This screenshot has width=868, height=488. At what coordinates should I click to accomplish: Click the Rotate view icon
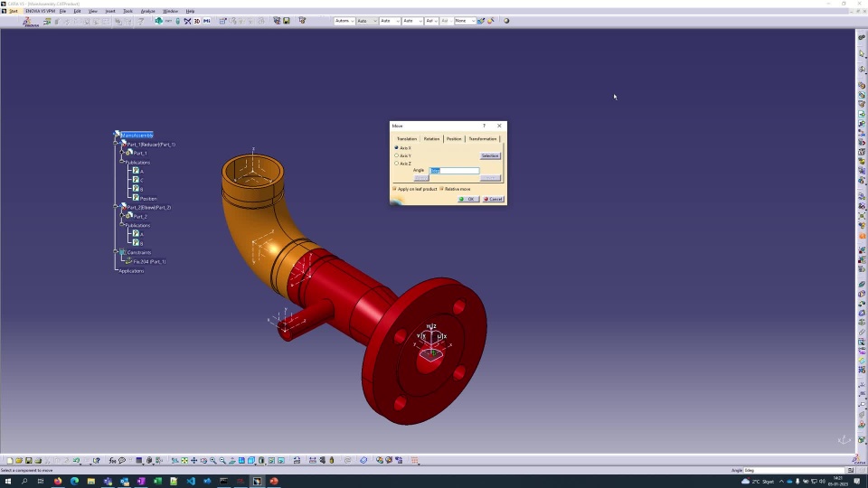pyautogui.click(x=203, y=460)
